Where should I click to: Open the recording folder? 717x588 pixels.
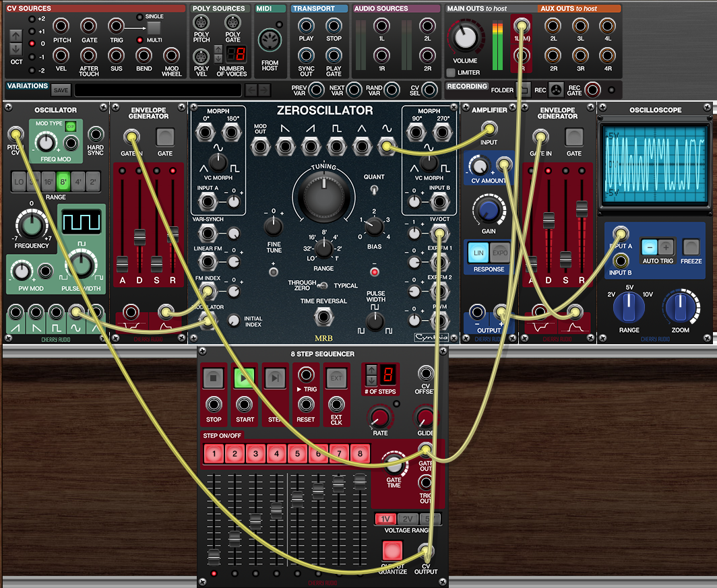pos(524,90)
